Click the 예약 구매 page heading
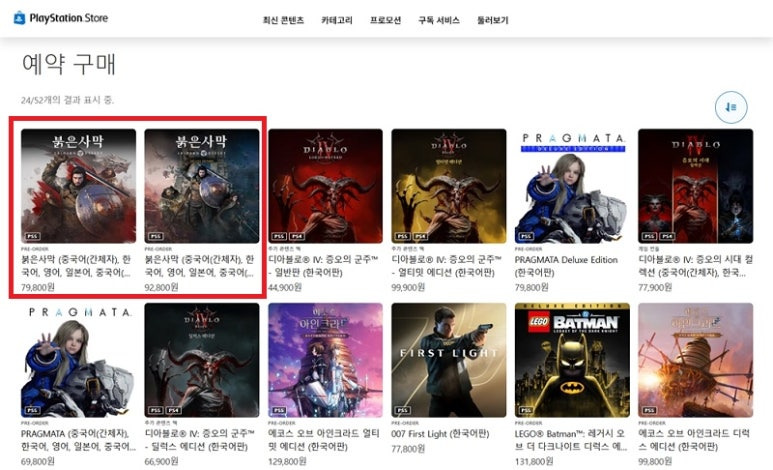 [x=69, y=64]
